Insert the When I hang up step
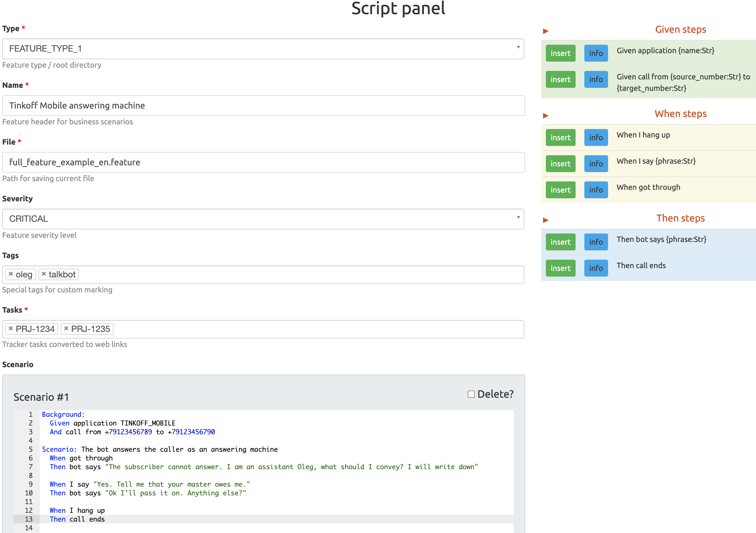 pyautogui.click(x=560, y=137)
